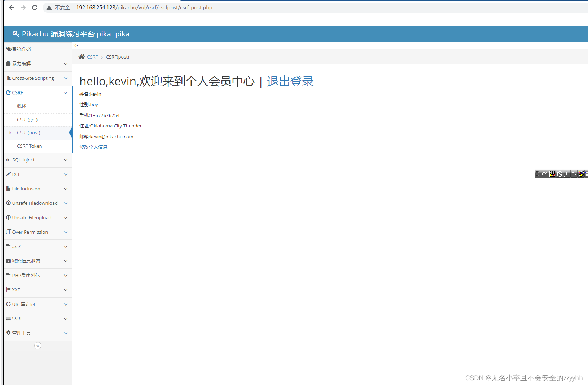Screen dimensions: 588x385
Task: Click the ../../ directory traversal menu icon
Action: [9, 246]
